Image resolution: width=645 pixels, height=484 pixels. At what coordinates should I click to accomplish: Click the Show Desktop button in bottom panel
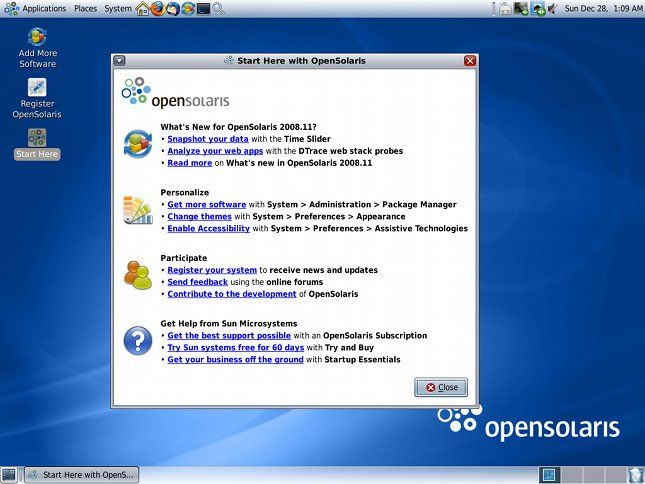click(x=9, y=475)
